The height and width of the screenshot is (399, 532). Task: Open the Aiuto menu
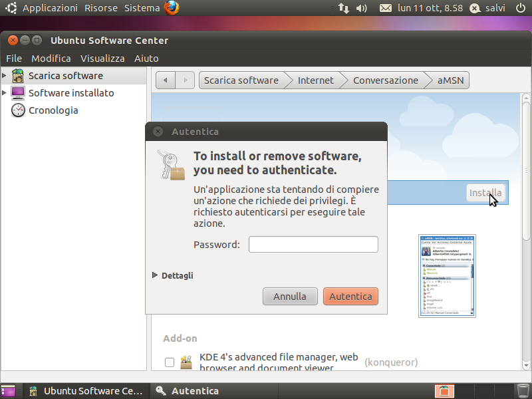pos(146,59)
